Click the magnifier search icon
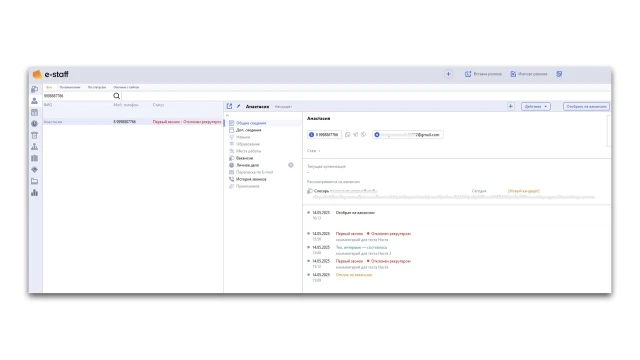The image size is (640, 360). tap(116, 96)
